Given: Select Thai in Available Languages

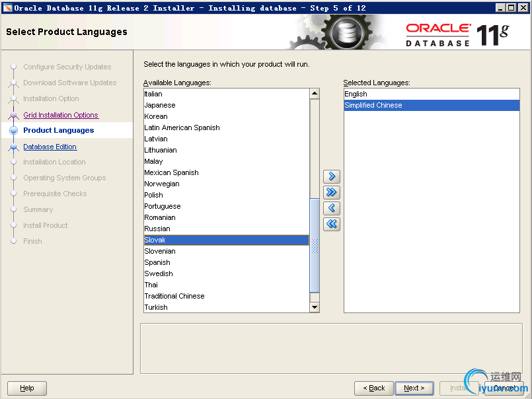Looking at the screenshot, I should click(226, 285).
